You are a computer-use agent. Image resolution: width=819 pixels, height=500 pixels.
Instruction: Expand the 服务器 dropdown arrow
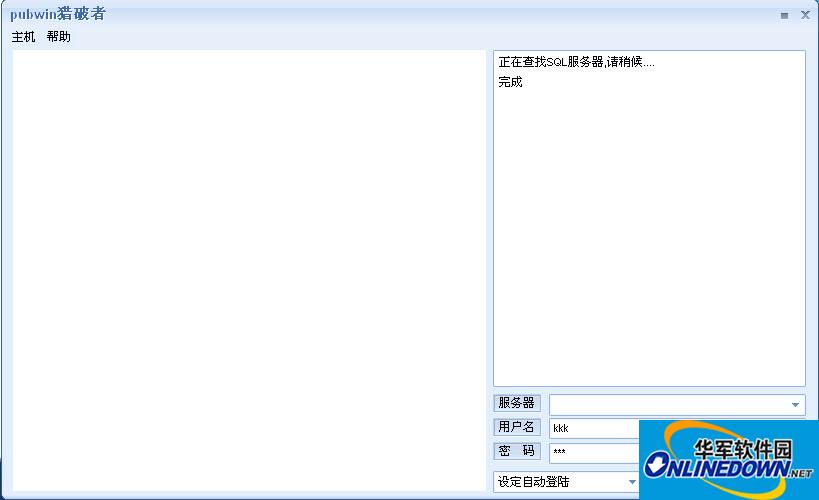coord(795,405)
